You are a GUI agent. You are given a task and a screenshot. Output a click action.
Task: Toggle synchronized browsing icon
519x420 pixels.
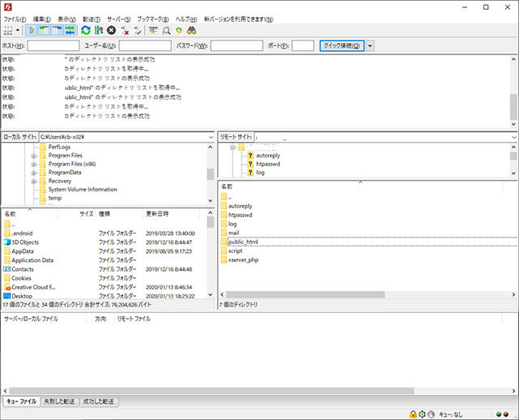point(178,31)
